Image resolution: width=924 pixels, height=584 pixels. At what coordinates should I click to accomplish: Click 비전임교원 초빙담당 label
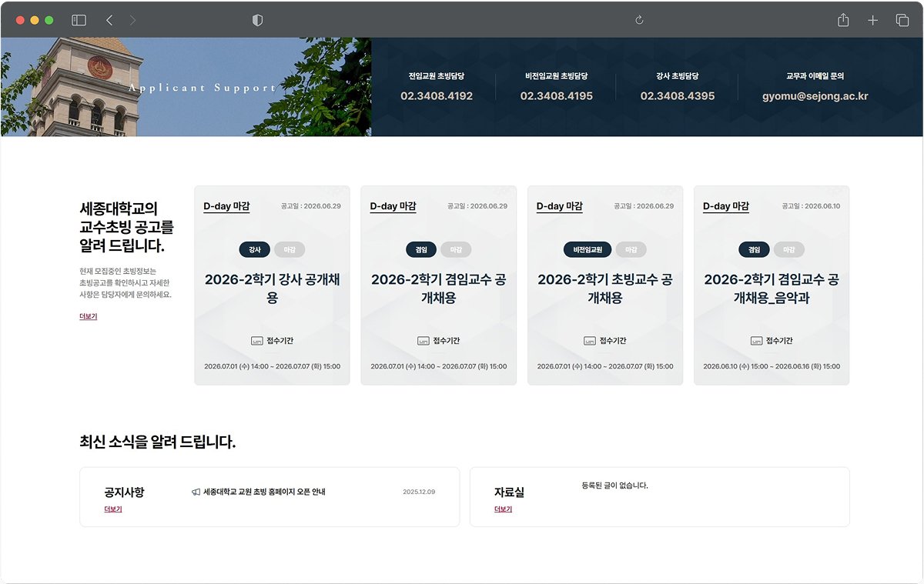pyautogui.click(x=557, y=76)
